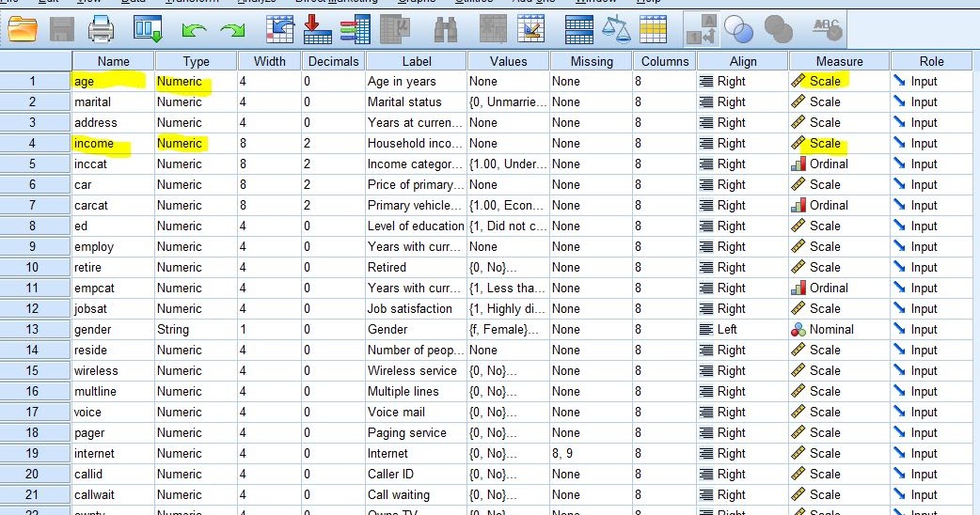Click the Use variable sets circles icon
Viewport: 980px width, 515px height.
(738, 29)
